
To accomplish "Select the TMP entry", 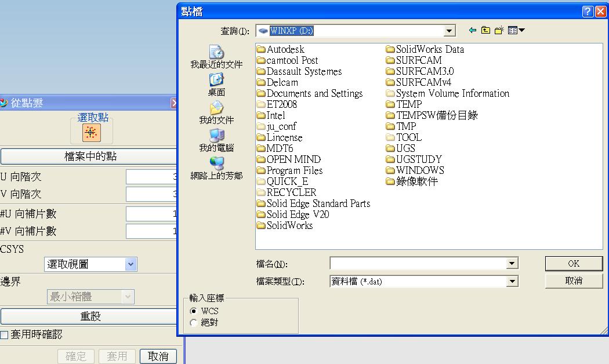I will 401,126.
